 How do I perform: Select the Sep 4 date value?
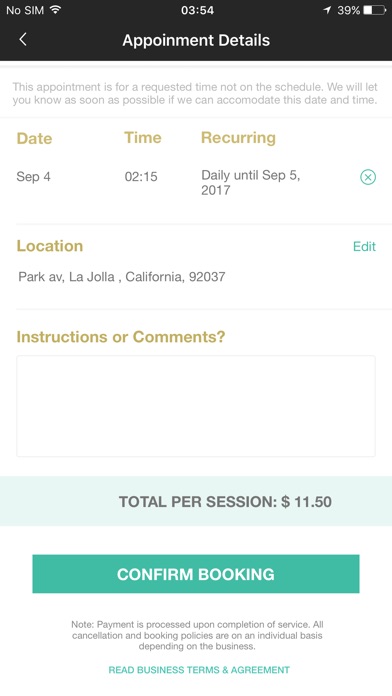click(x=33, y=177)
